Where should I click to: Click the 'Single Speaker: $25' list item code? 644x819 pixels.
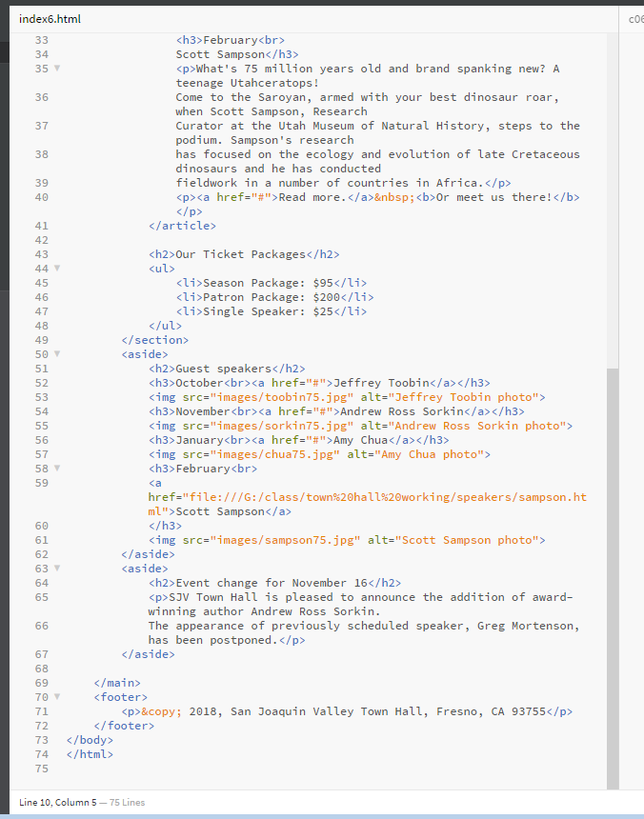tap(272, 311)
